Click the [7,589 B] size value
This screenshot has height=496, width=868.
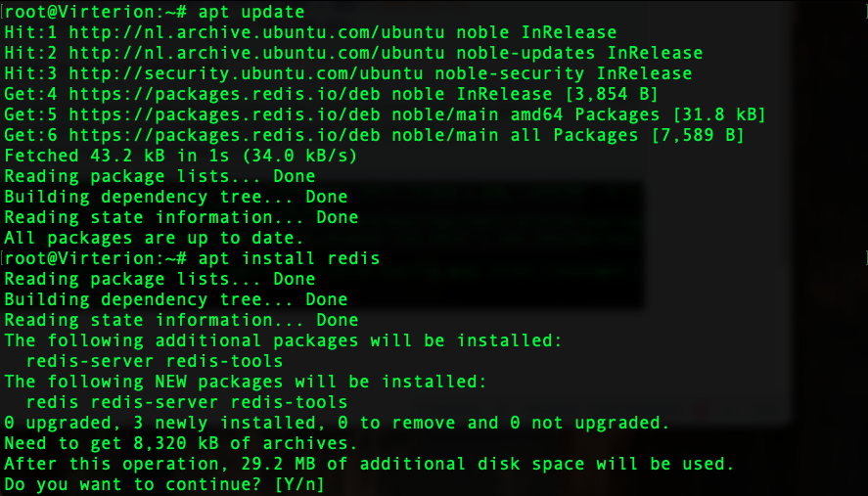(x=698, y=135)
